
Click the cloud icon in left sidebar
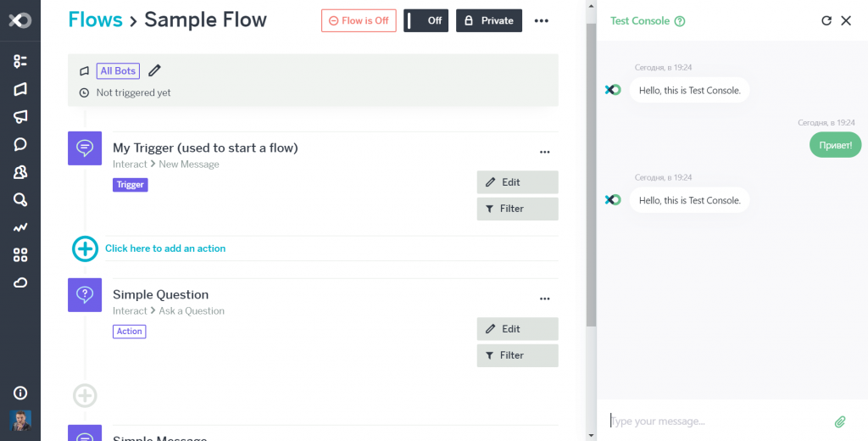tap(20, 282)
